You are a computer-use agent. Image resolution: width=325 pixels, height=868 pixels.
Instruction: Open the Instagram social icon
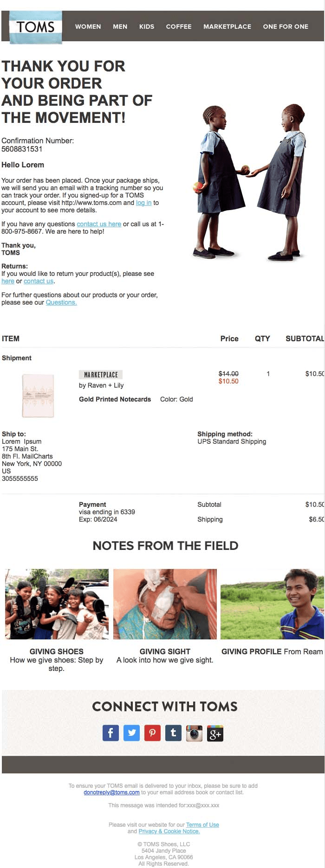tap(194, 733)
